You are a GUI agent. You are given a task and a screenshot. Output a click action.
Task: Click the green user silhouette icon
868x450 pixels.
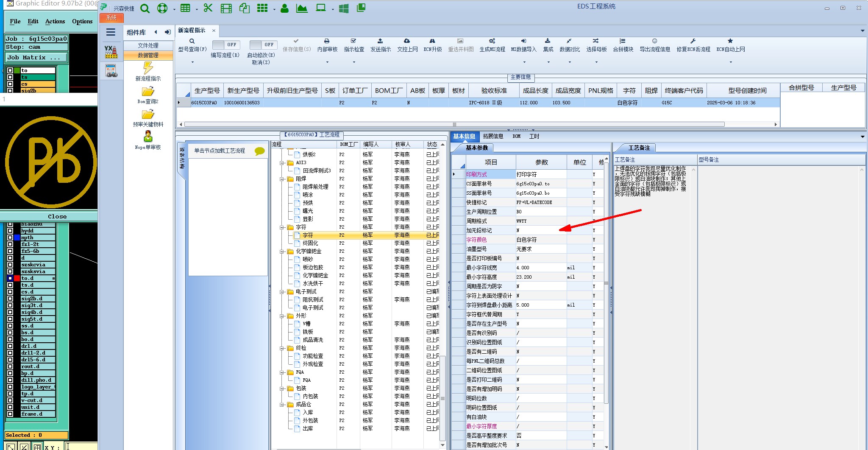point(284,8)
